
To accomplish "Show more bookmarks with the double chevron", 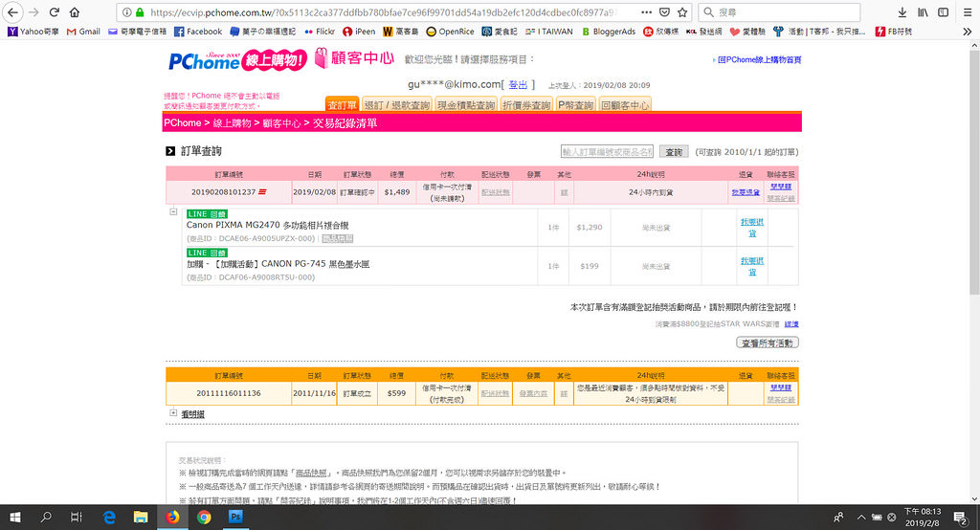I will pos(967,32).
